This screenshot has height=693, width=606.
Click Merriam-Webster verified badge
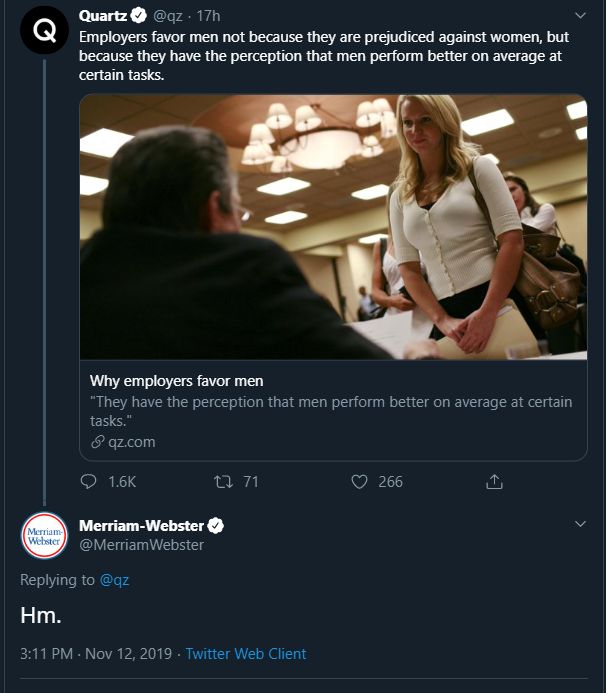click(x=215, y=526)
